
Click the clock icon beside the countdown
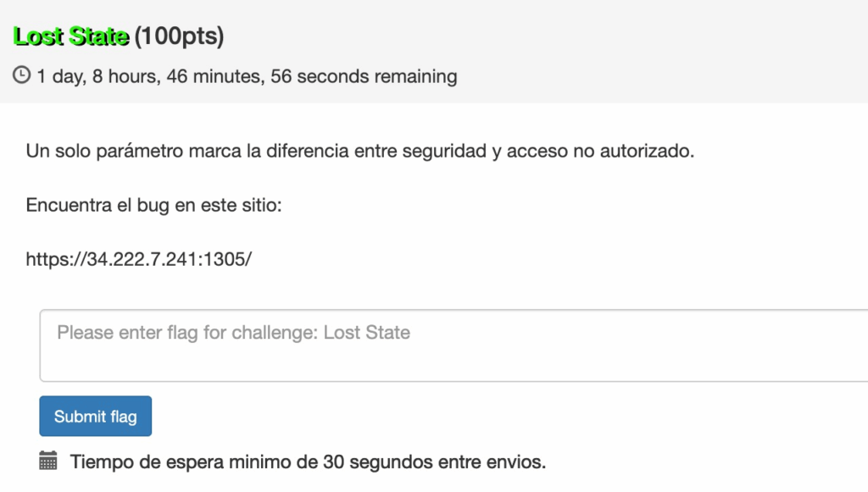pyautogui.click(x=21, y=76)
